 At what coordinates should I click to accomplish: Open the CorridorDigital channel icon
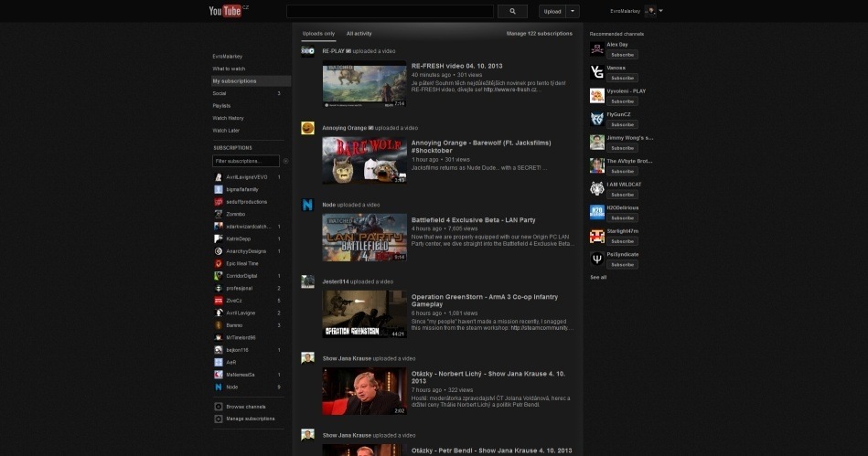(x=218, y=276)
